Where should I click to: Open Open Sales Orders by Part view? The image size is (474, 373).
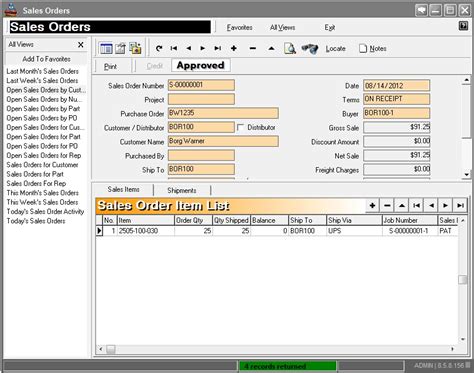[x=43, y=109]
